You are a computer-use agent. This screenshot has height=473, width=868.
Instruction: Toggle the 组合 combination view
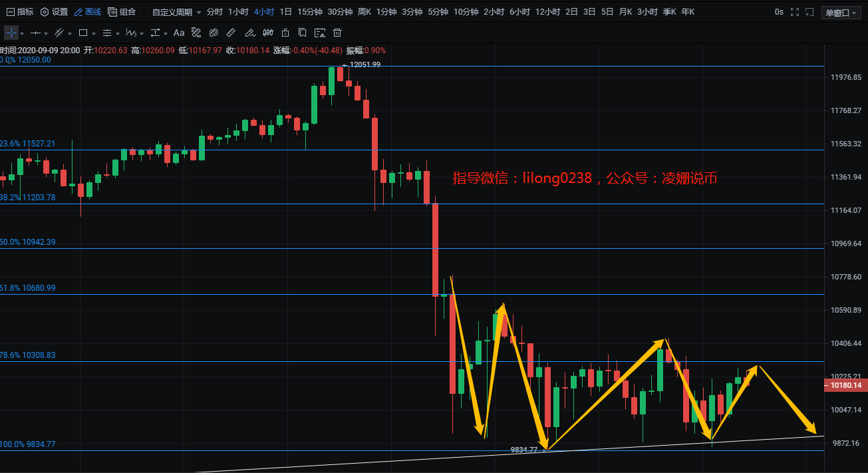(x=122, y=12)
